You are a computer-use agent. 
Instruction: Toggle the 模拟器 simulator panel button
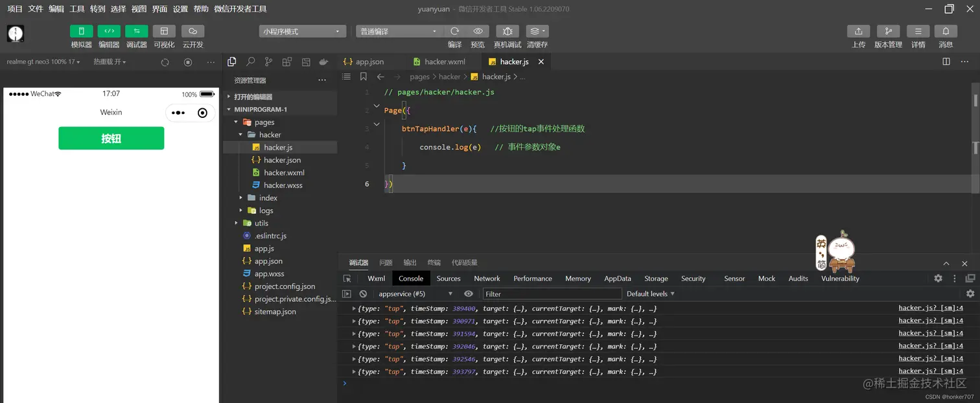[81, 31]
